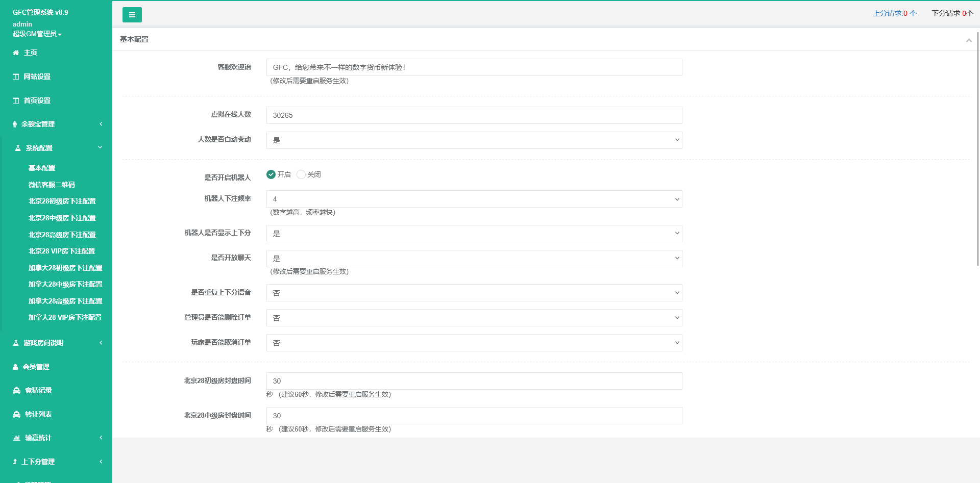Image resolution: width=980 pixels, height=483 pixels.
Task: Open 微信客服二维码 submenu item
Action: click(x=52, y=185)
